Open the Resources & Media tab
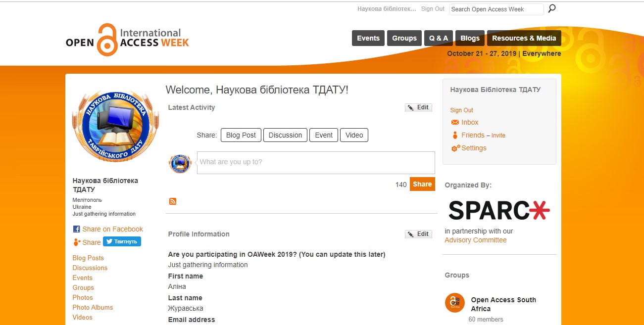Screen dimensions: 644x325 coord(524,38)
